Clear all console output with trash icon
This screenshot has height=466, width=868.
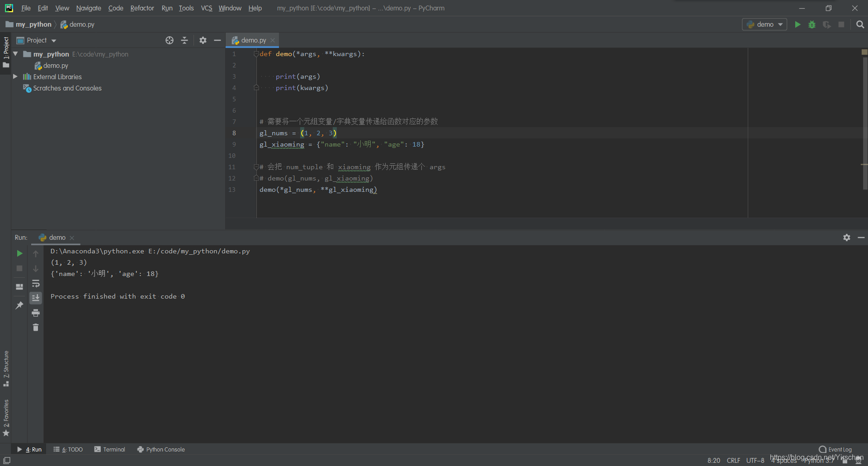[x=36, y=327]
